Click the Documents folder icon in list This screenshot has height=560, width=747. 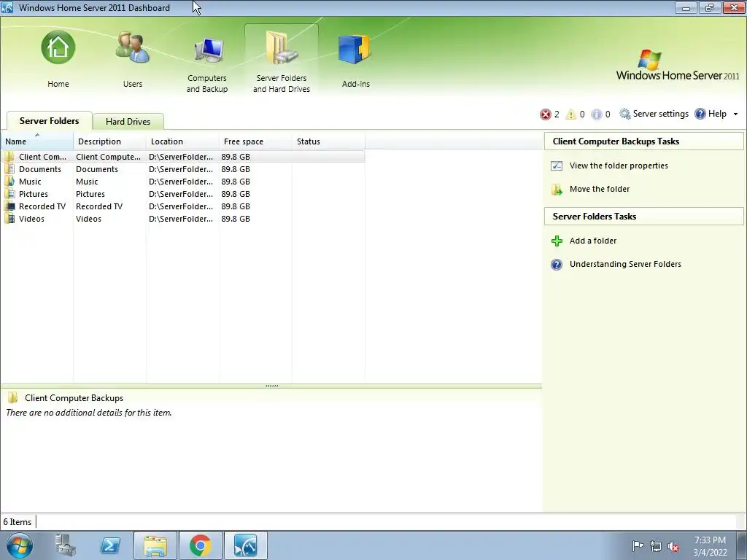pos(9,169)
